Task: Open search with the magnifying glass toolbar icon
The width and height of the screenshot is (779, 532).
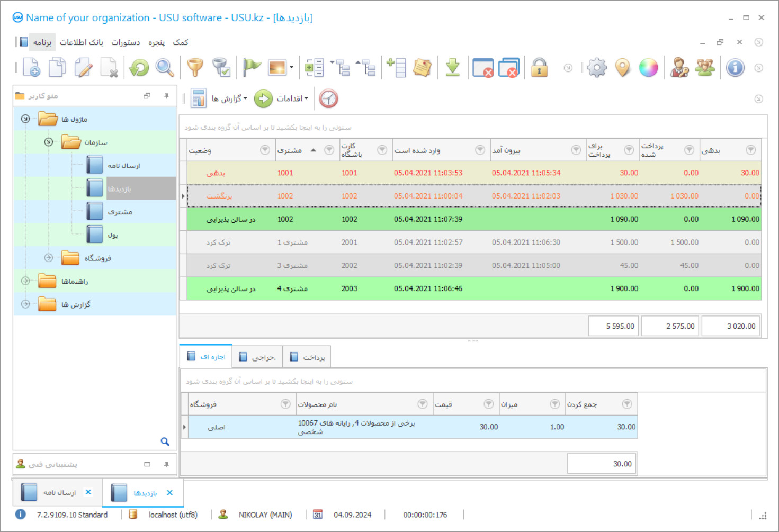Action: click(165, 68)
